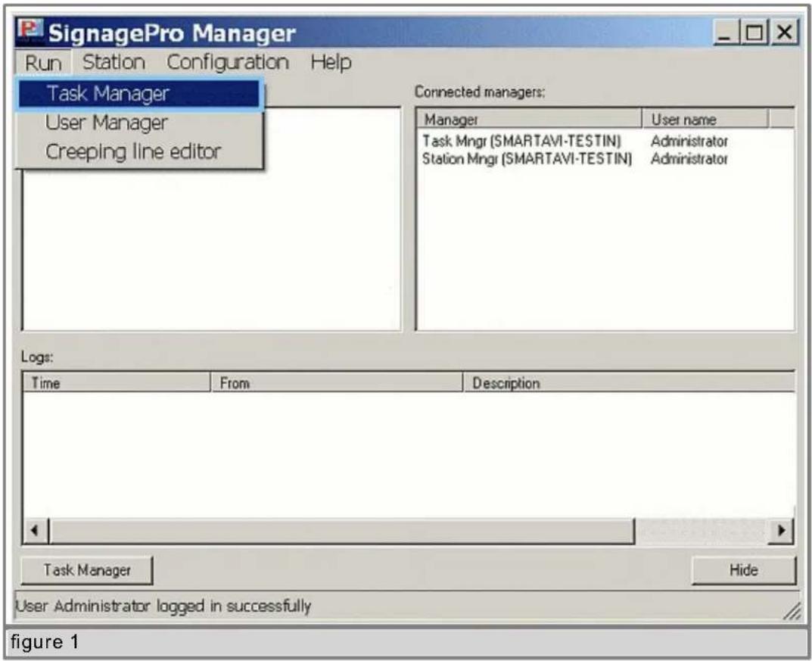Minimize the SignagePro Manager window

coord(726,33)
